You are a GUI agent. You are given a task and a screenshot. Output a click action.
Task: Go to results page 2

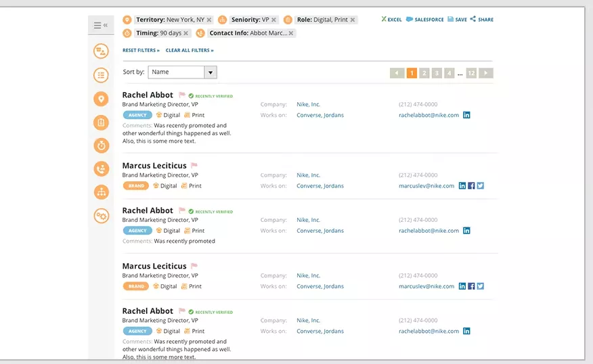[424, 73]
